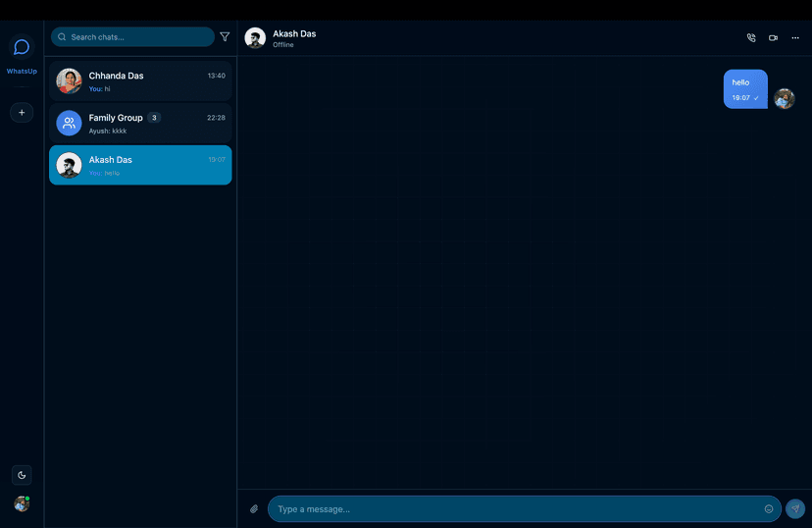Open the chat filter funnel icon
Screen dimensions: 812x528
pos(225,37)
